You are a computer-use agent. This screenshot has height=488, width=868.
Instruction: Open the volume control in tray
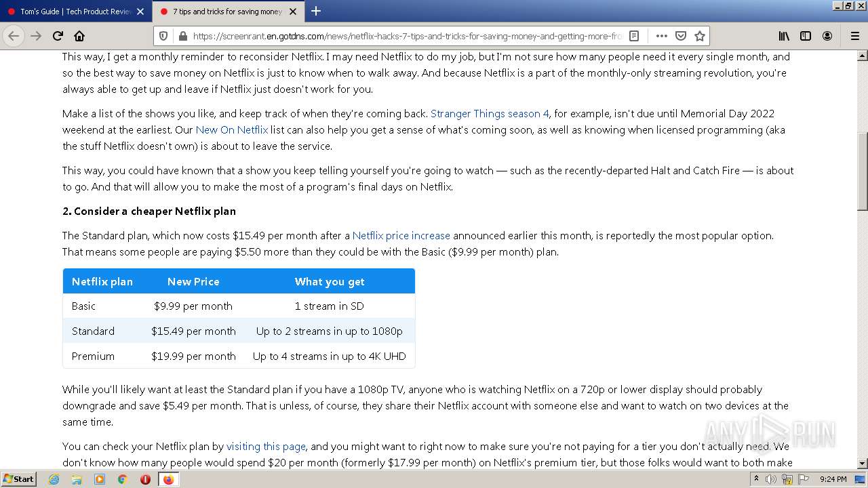pos(771,479)
